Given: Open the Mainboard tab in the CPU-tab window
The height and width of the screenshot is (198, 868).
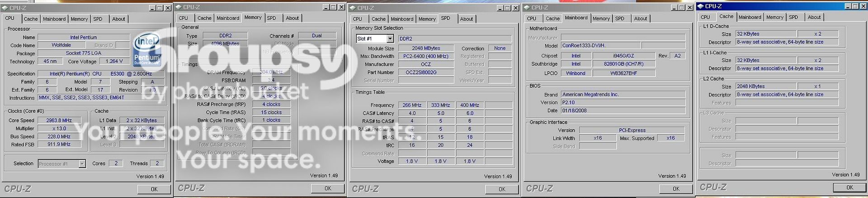Looking at the screenshot, I should click(54, 19).
